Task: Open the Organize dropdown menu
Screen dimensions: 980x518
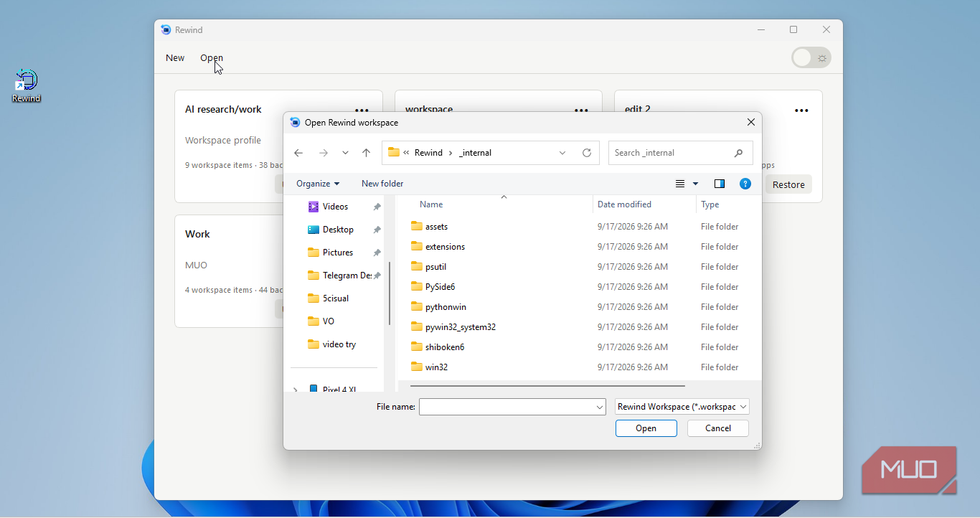Action: click(x=318, y=184)
